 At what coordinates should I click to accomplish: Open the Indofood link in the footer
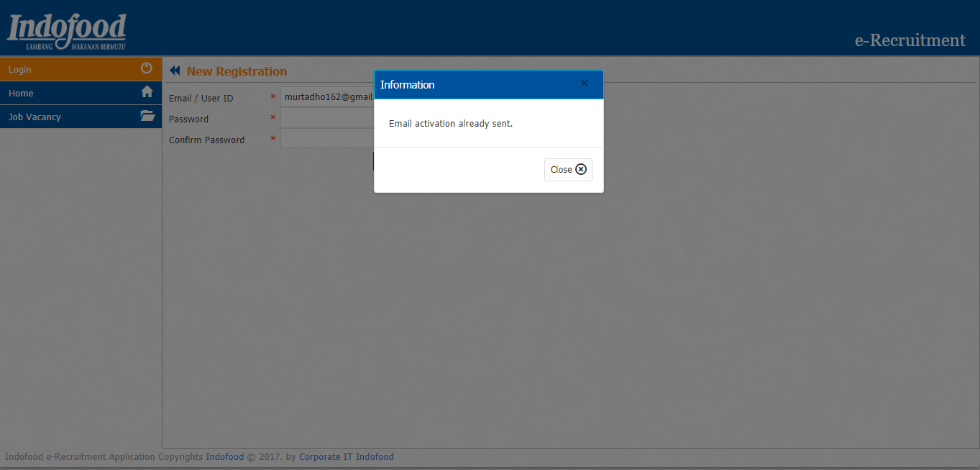click(x=224, y=457)
